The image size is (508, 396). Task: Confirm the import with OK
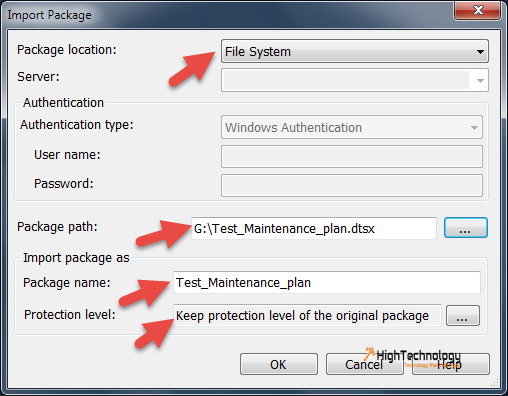pos(279,364)
